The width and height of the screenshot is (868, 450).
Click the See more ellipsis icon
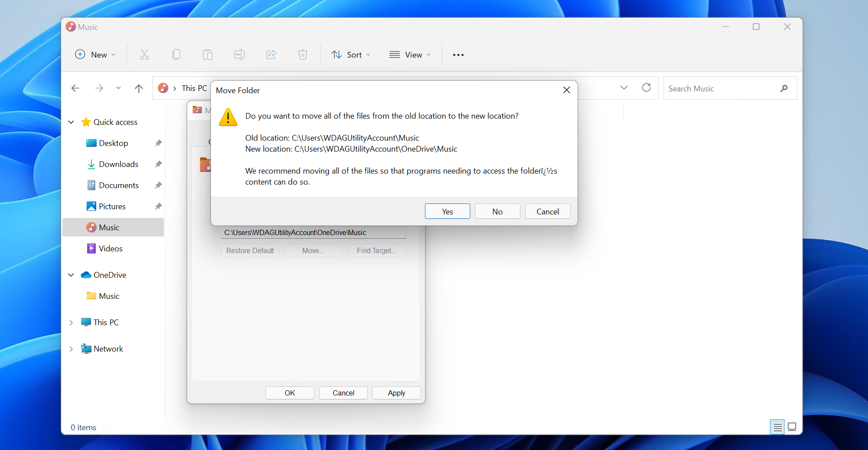click(x=458, y=54)
